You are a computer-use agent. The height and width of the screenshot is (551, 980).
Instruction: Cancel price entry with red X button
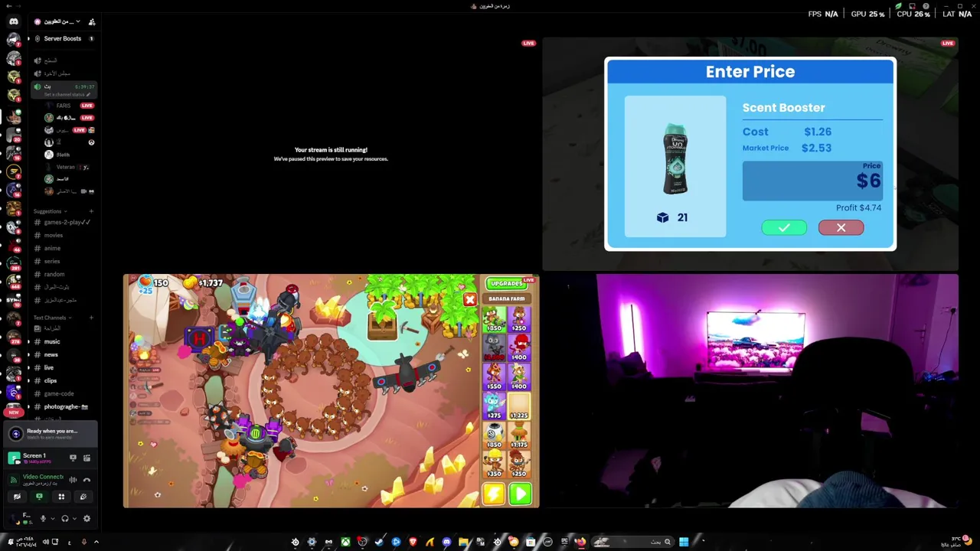841,227
